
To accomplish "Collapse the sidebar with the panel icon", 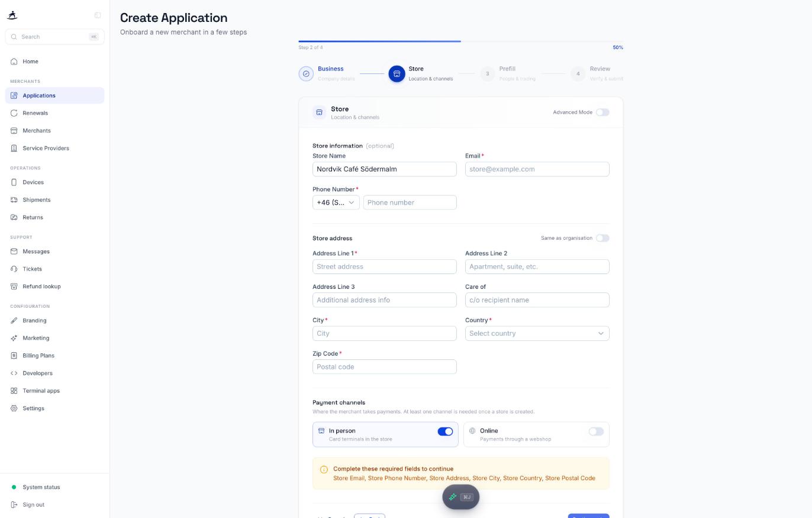I will pos(98,15).
